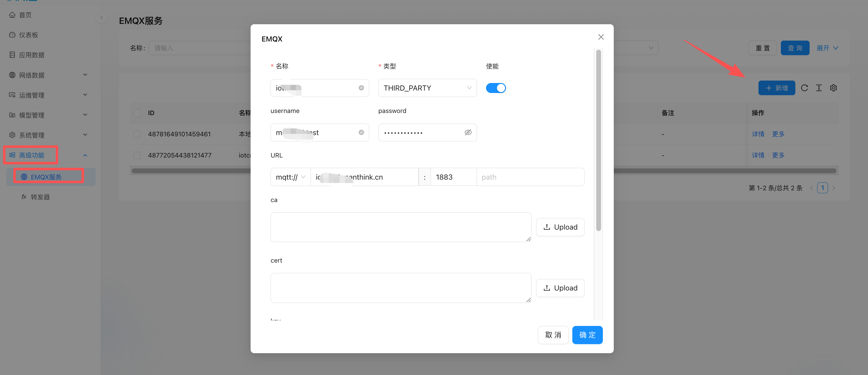Clear the 名称 field with its X icon
The image size is (868, 375).
coord(361,88)
